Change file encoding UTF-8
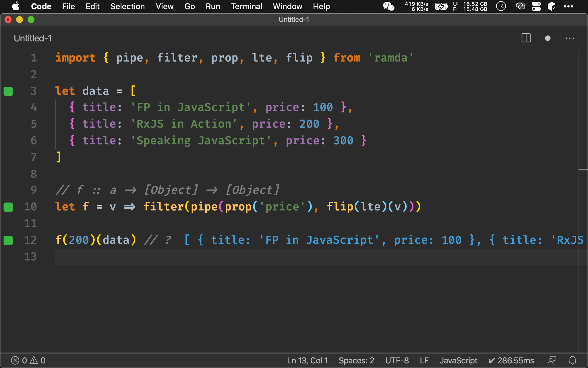This screenshot has width=588, height=368. pyautogui.click(x=397, y=361)
